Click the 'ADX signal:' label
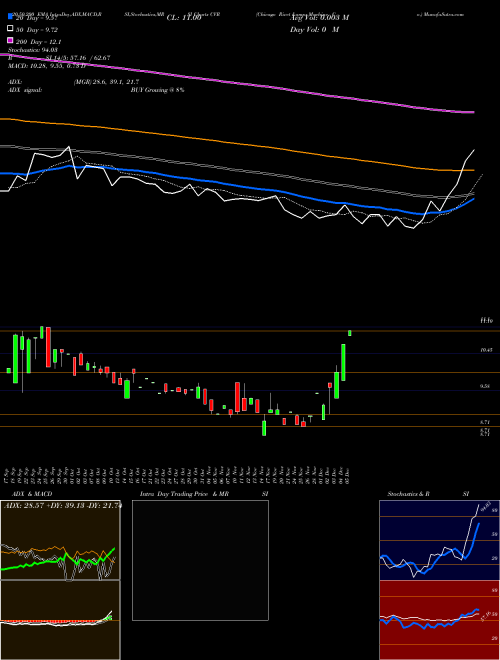500x660 pixels. pyautogui.click(x=25, y=90)
